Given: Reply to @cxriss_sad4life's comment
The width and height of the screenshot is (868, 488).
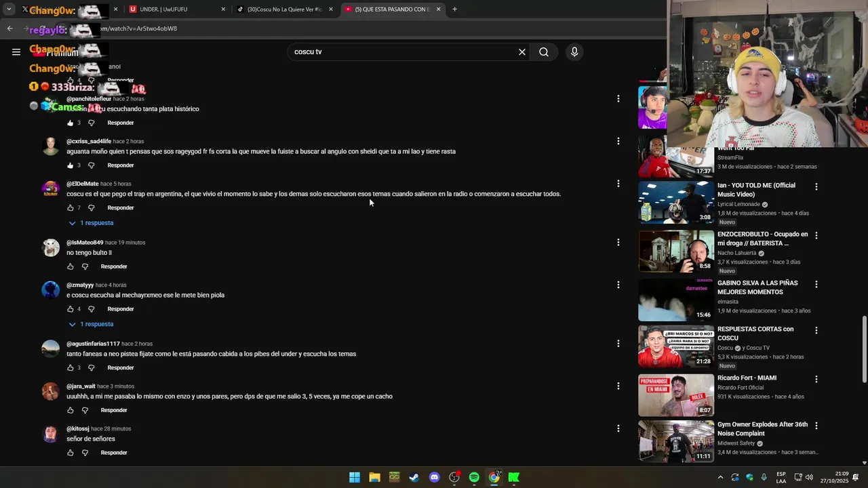Looking at the screenshot, I should coord(121,165).
